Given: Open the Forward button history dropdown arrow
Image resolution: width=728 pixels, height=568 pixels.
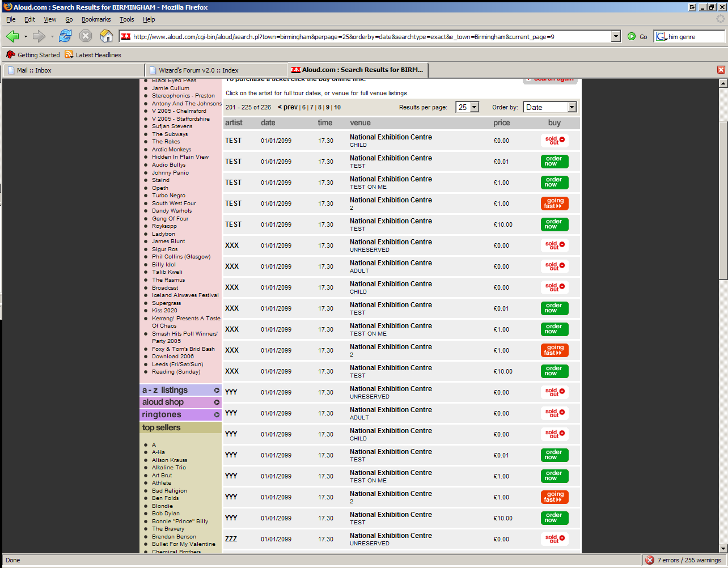Looking at the screenshot, I should point(52,37).
